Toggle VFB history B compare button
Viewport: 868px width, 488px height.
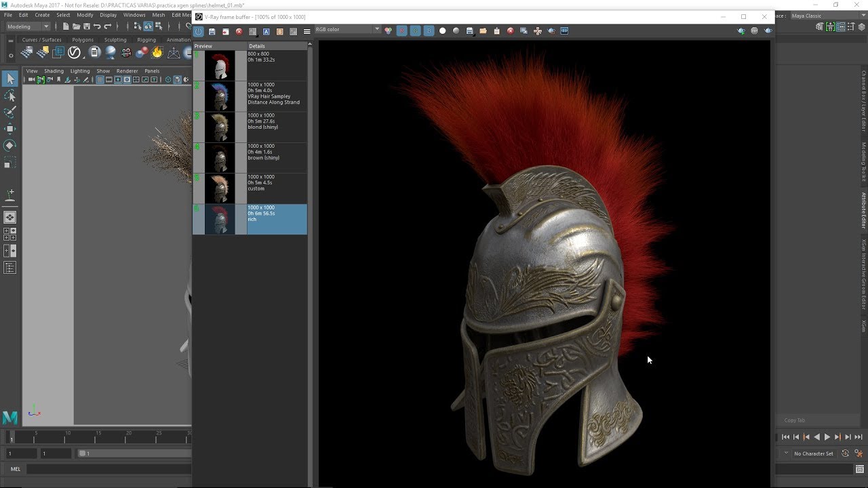click(279, 31)
